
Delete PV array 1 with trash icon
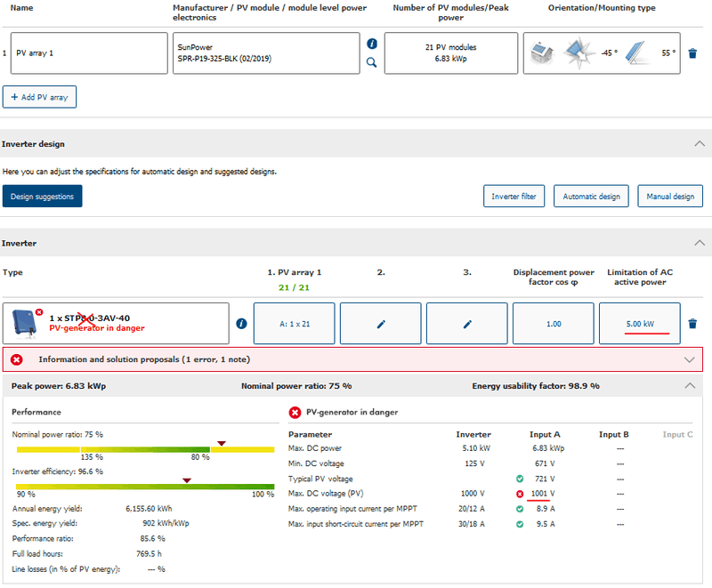point(694,53)
